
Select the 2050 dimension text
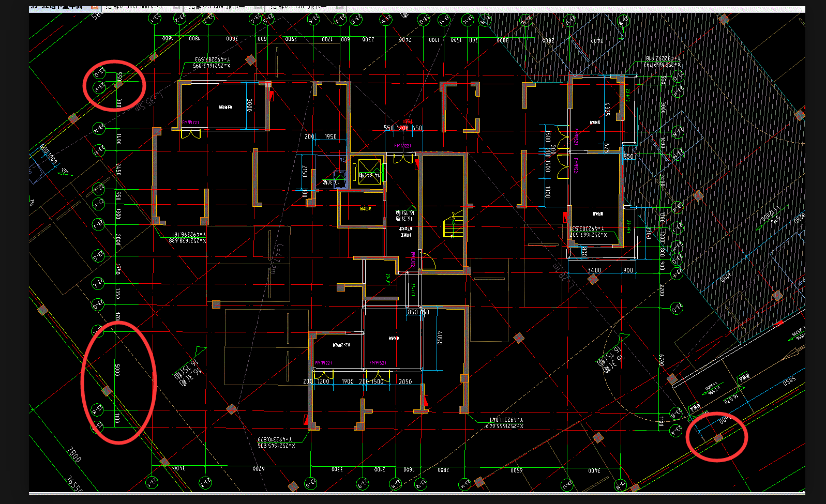(x=406, y=382)
